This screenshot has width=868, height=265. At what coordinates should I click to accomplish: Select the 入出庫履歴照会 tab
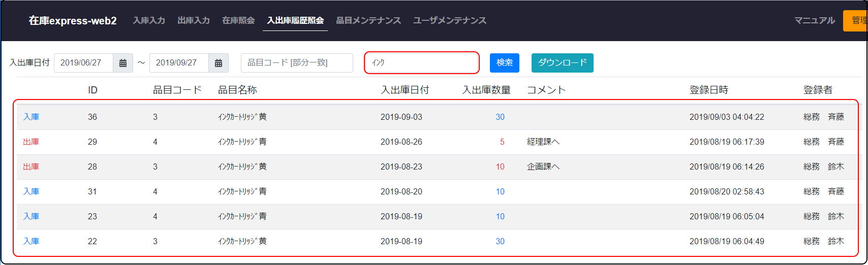[295, 21]
